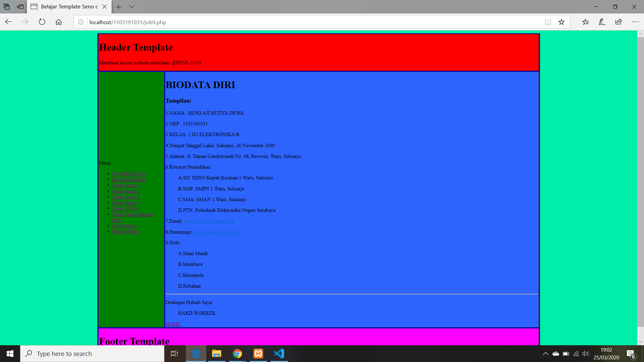Go to the browser home page

59,22
